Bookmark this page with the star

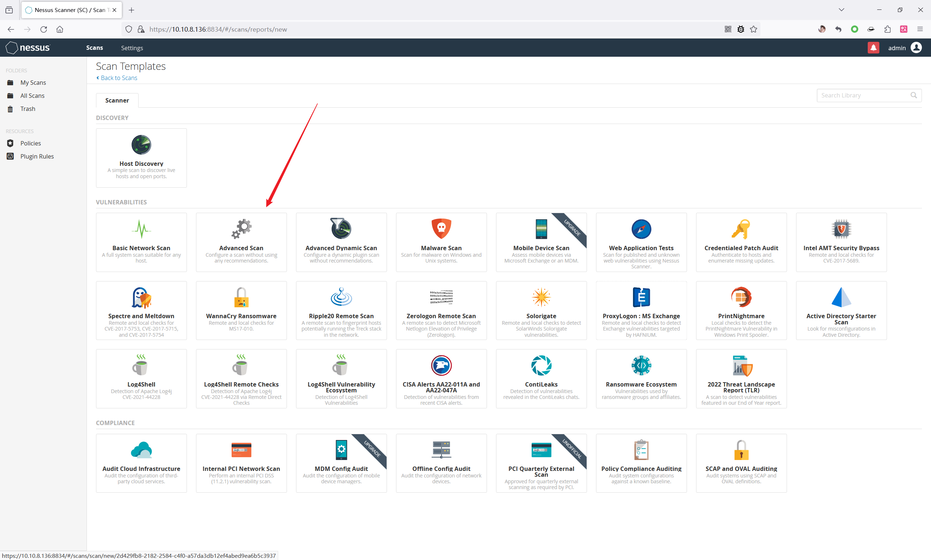pyautogui.click(x=754, y=29)
